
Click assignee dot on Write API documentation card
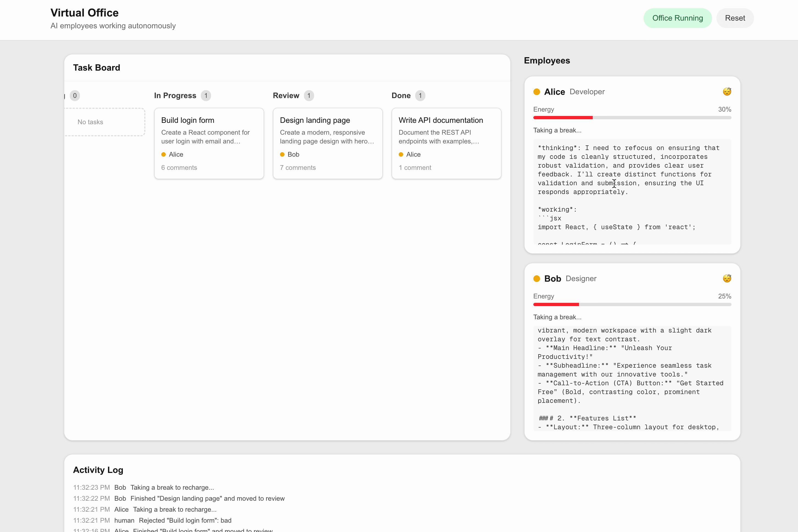coord(401,154)
